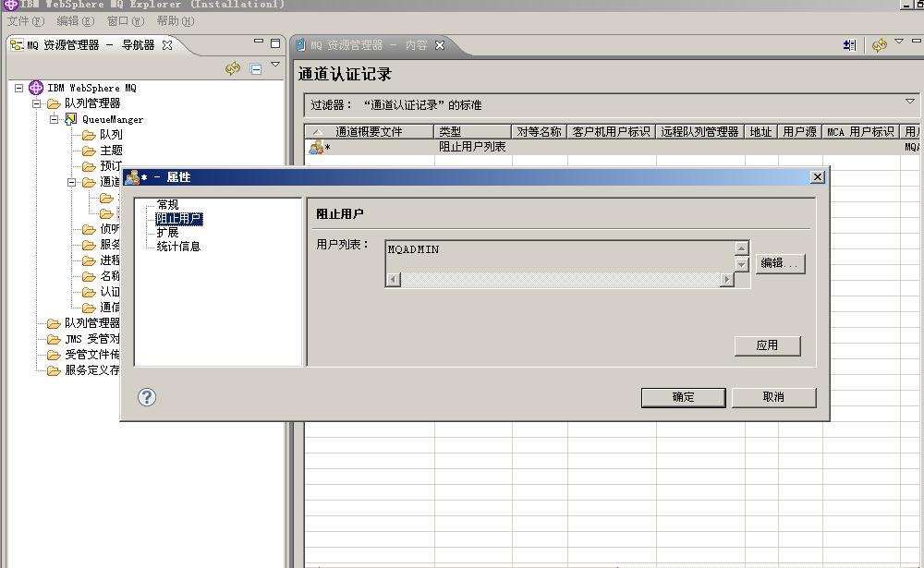924x568 pixels.
Task: Click the user list scroll up arrow
Action: [x=741, y=248]
